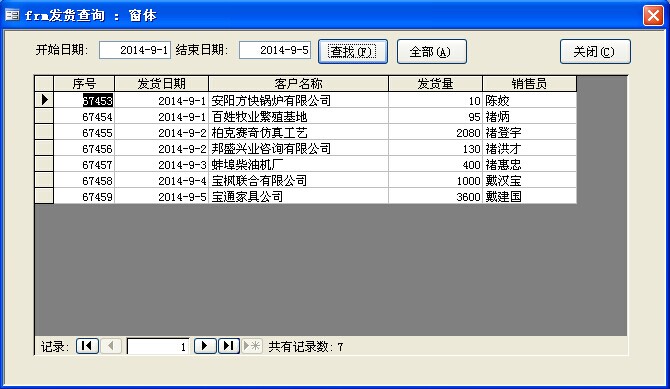670x389 pixels.
Task: Click the 全部(A) show all button
Action: tap(432, 52)
